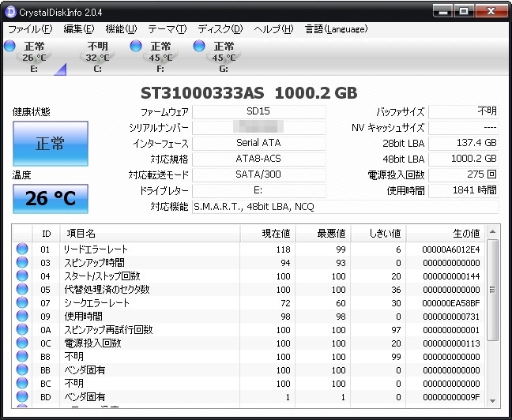Open the ファイル(F) menu
Viewport: 512px width, 420px height.
click(x=29, y=29)
